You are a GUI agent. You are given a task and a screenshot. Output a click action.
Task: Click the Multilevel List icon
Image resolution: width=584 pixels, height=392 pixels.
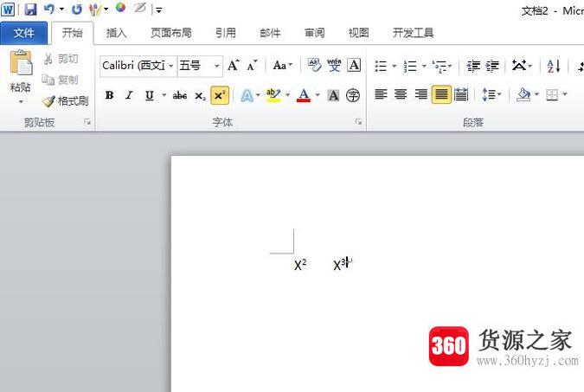(440, 66)
